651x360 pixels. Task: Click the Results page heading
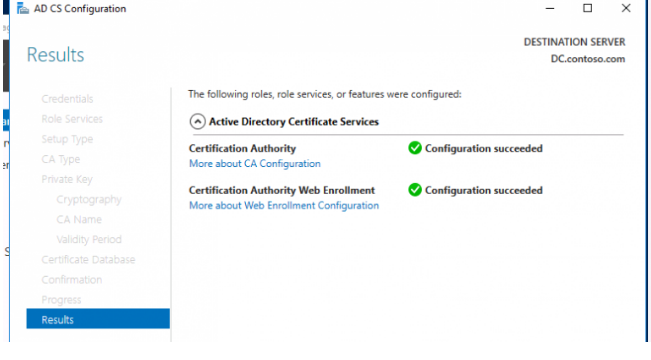55,55
